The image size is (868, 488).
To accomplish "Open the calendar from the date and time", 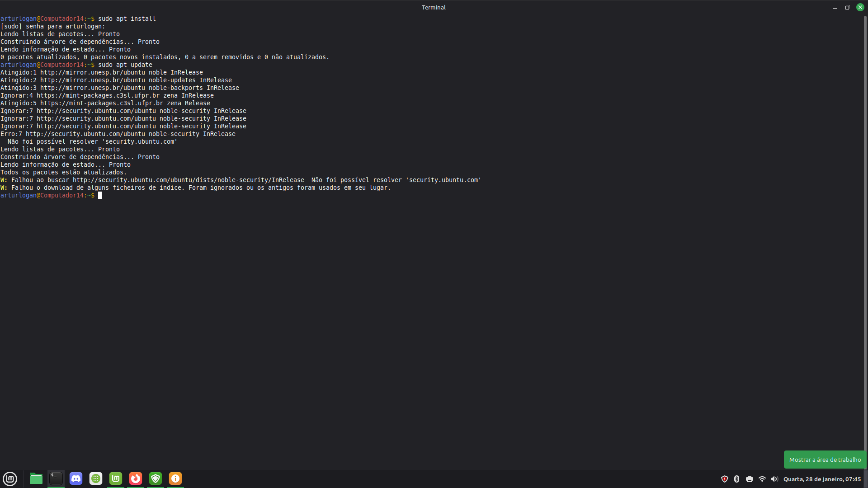I will [822, 479].
